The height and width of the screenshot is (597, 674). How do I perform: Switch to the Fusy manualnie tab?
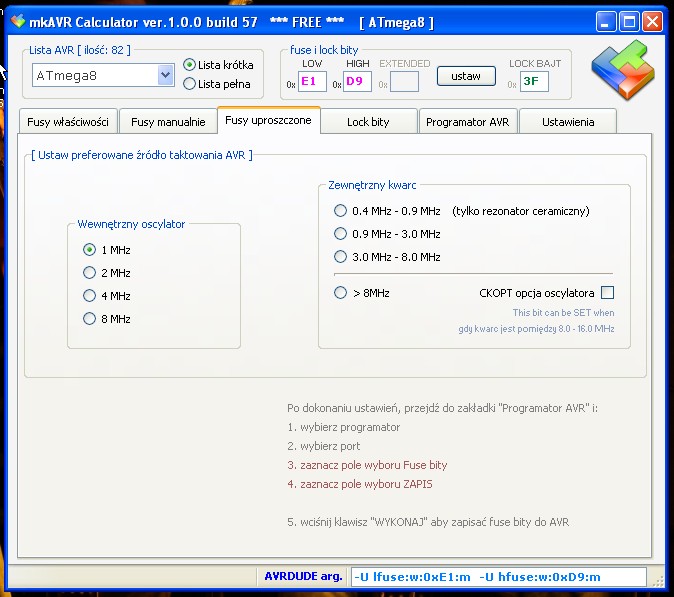168,122
